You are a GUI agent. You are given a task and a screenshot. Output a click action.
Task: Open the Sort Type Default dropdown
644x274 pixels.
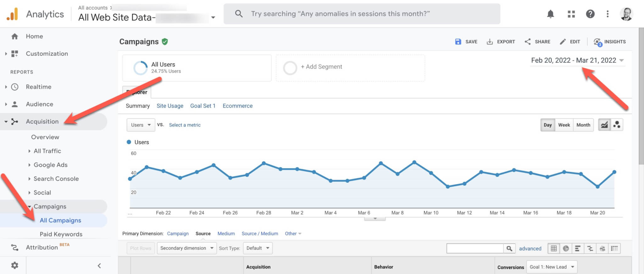[x=258, y=248]
